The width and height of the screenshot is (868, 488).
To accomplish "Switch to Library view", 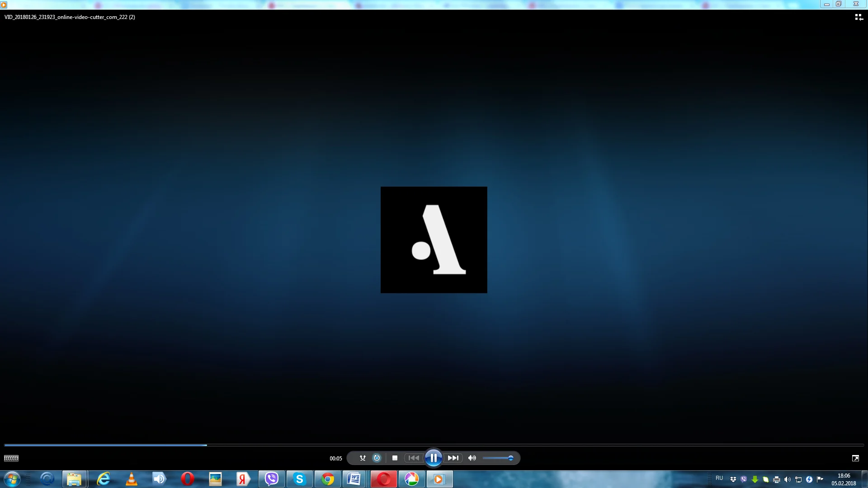I will click(859, 17).
